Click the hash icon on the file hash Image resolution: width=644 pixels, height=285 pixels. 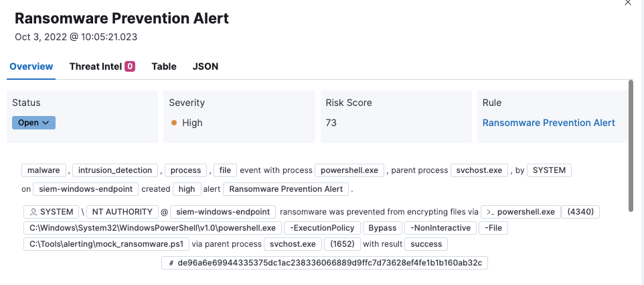click(171, 263)
